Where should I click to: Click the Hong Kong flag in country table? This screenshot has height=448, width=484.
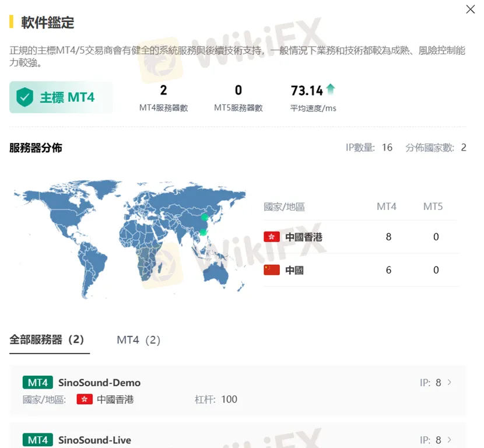[272, 237]
